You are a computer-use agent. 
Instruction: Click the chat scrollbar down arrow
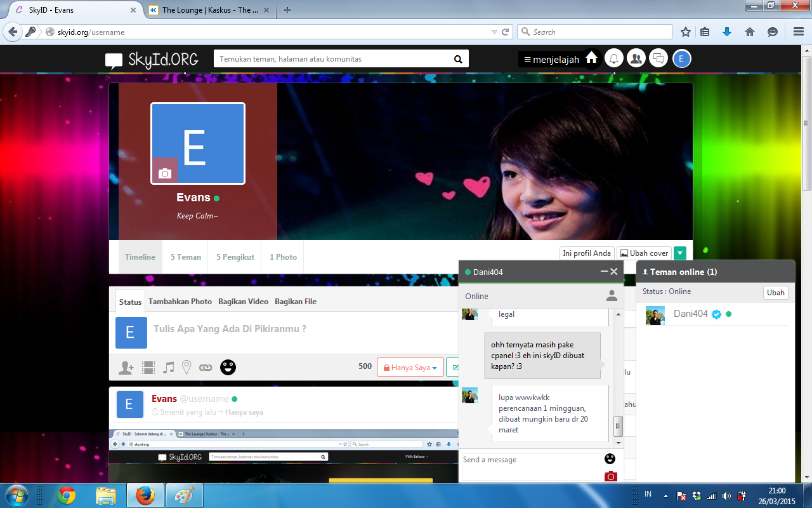click(619, 443)
